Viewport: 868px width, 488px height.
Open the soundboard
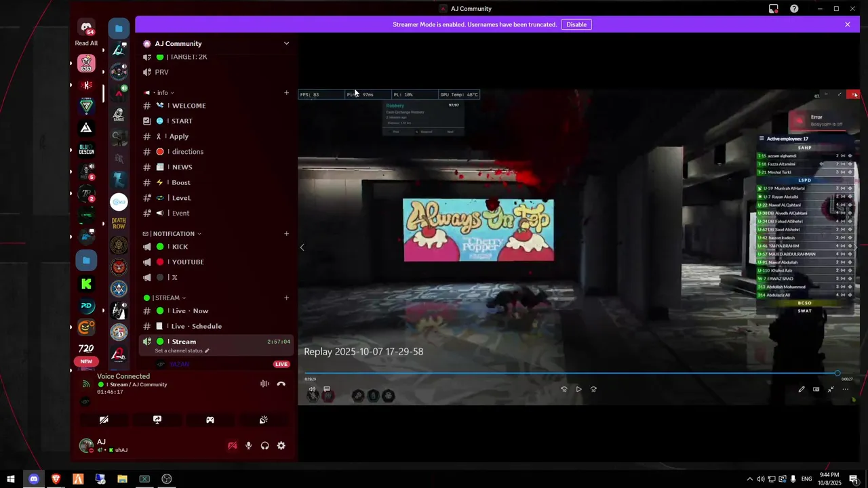pos(263,420)
